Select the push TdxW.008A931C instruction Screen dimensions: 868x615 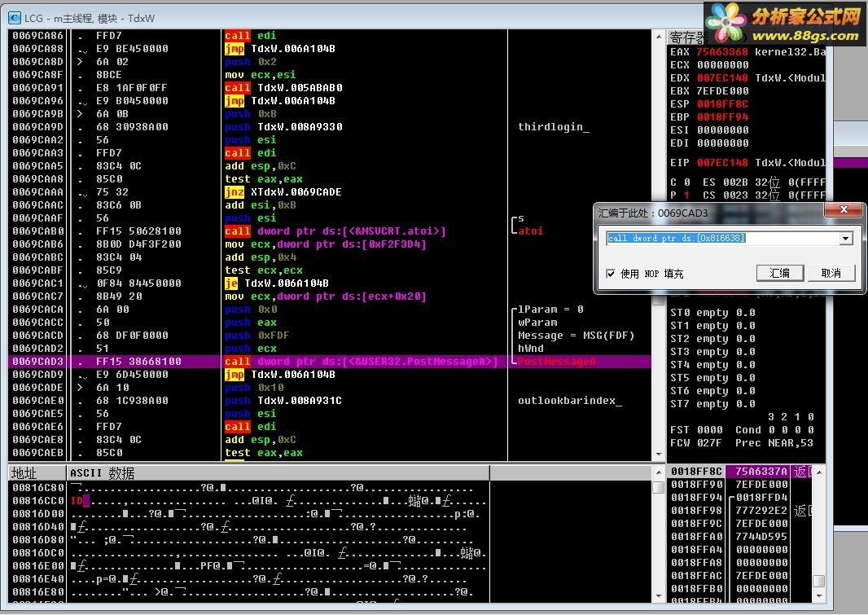pyautogui.click(x=283, y=401)
